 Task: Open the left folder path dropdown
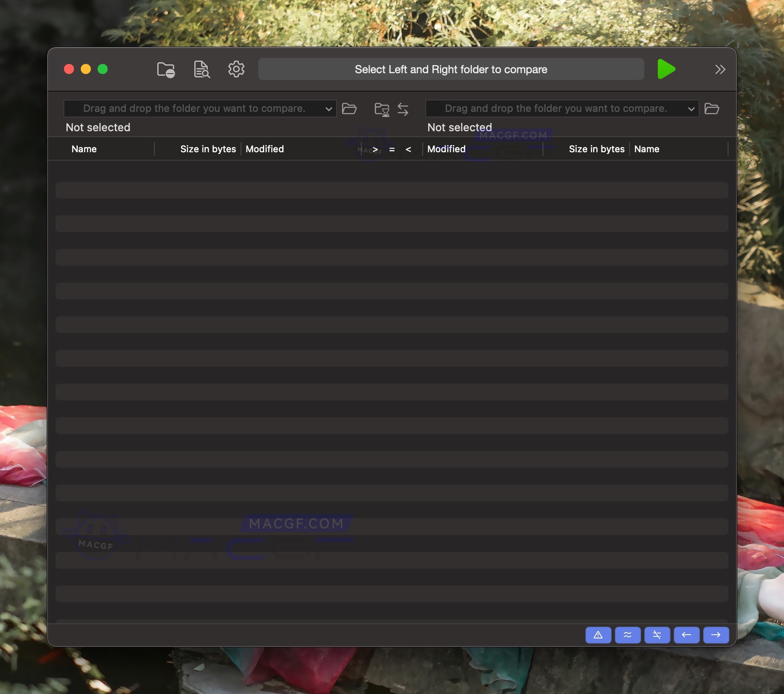click(x=329, y=109)
